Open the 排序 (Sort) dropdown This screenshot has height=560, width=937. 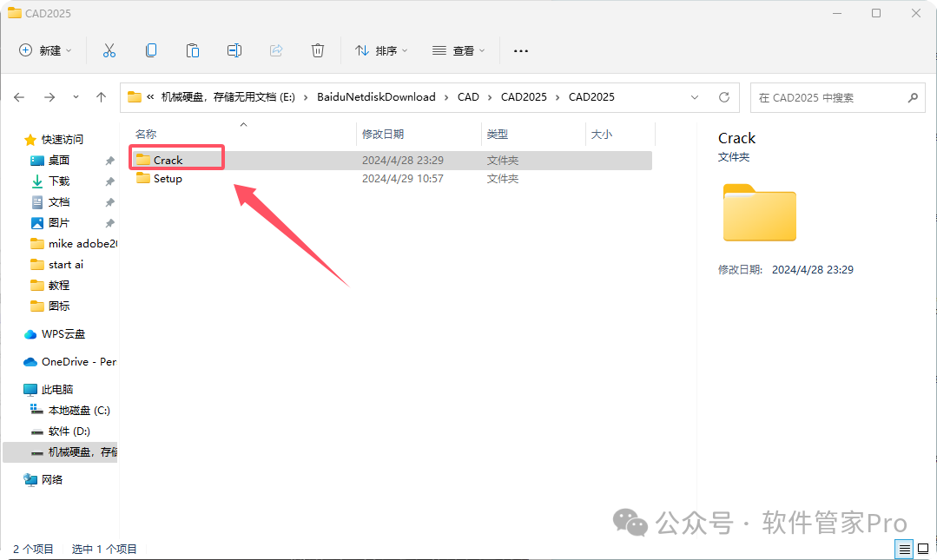tap(381, 51)
